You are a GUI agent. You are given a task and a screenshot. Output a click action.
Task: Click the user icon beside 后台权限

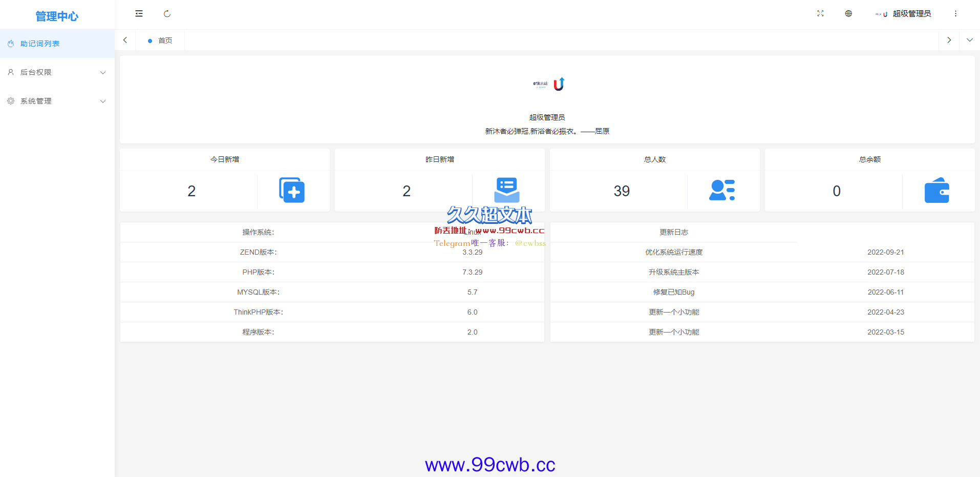(11, 72)
